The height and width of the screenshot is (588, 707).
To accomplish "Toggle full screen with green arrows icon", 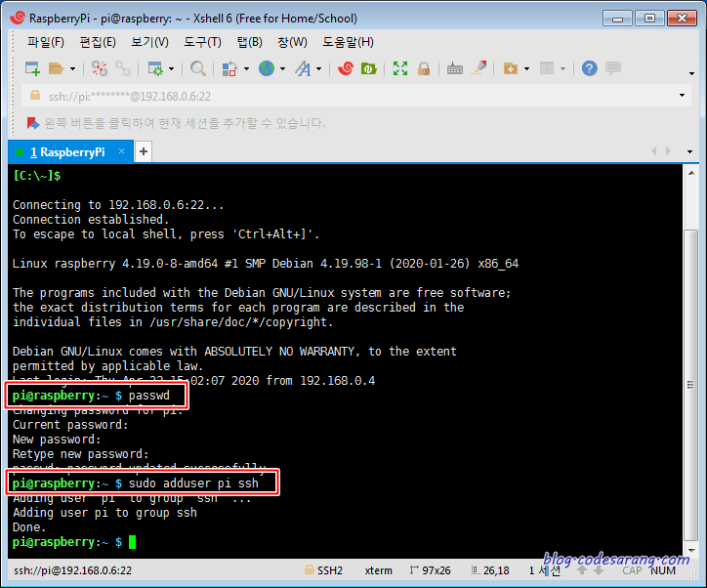I will [400, 68].
